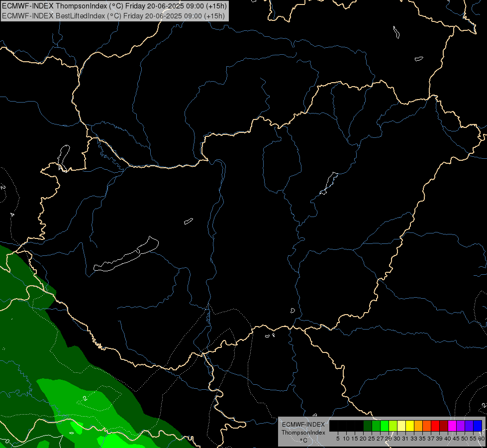487x448 pixels.
Task: Click the bright green 27–29 legend swatch
Action: pos(385,426)
